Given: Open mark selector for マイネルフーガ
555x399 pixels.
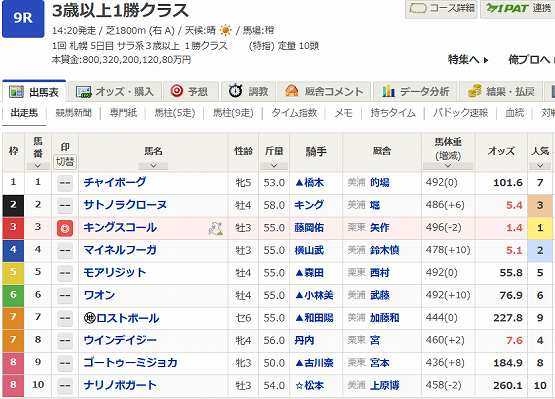Looking at the screenshot, I should (x=65, y=250).
